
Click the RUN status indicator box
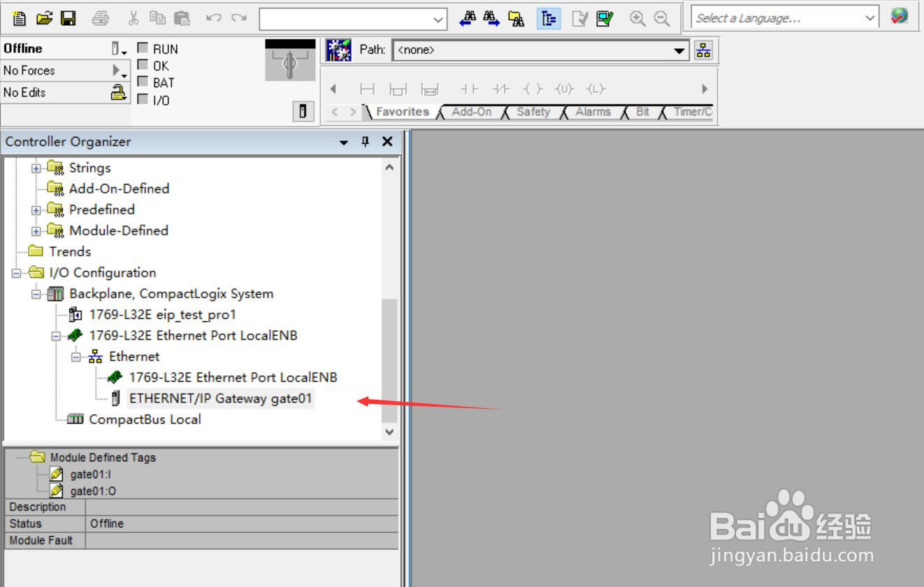(x=143, y=48)
